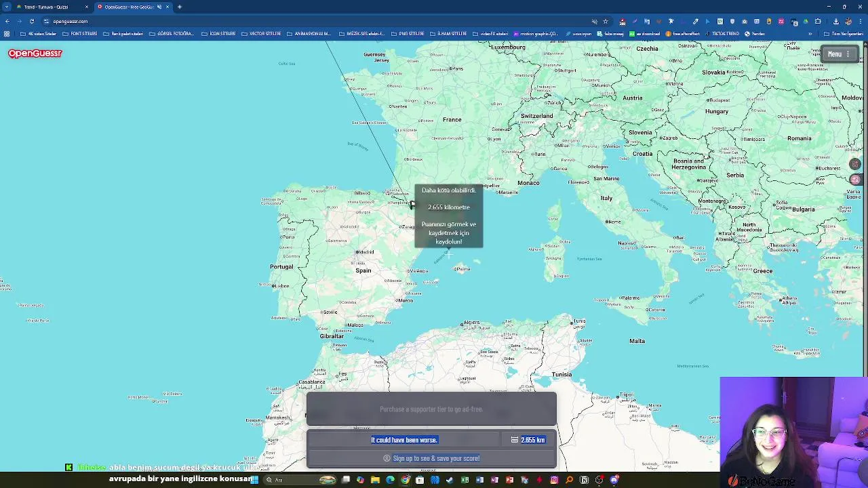The width and height of the screenshot is (868, 488).
Task: Click the Italy country label on map
Action: (x=606, y=198)
